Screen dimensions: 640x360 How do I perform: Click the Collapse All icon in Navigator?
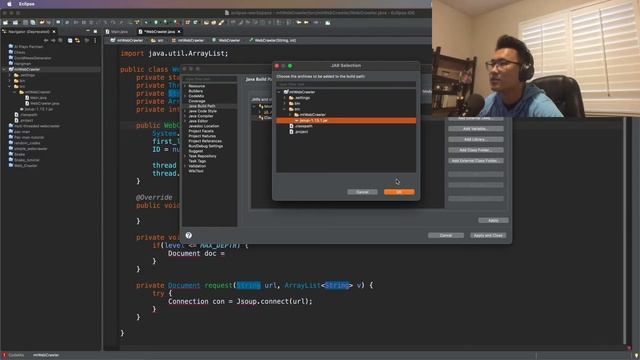tap(70, 40)
